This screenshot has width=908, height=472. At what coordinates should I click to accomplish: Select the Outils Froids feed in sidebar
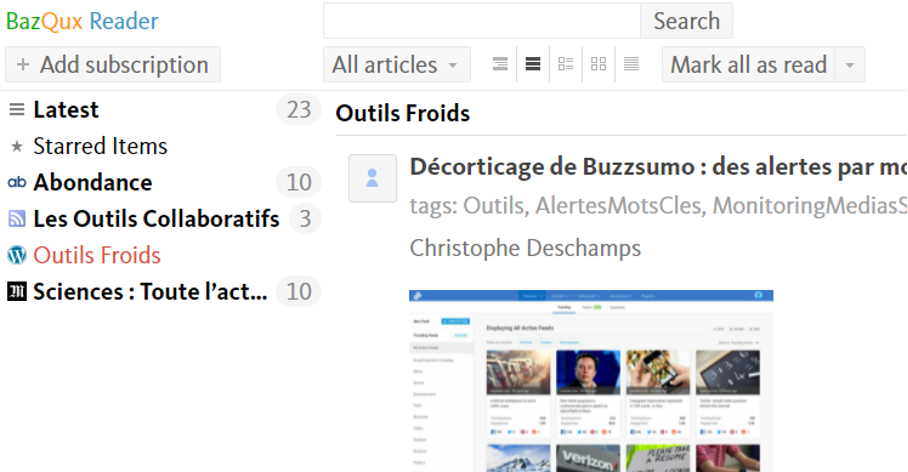pyautogui.click(x=97, y=255)
